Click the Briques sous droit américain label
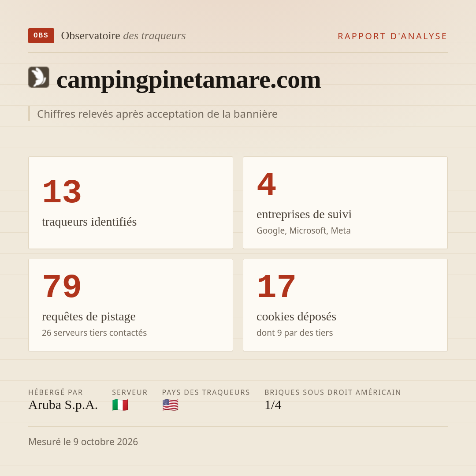This screenshot has height=476, width=476. (x=333, y=392)
